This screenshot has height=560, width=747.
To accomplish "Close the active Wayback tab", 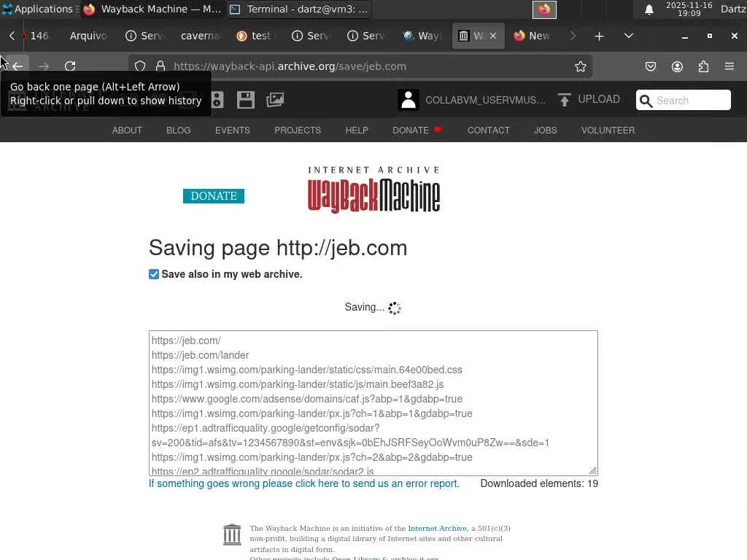I will [x=493, y=36].
